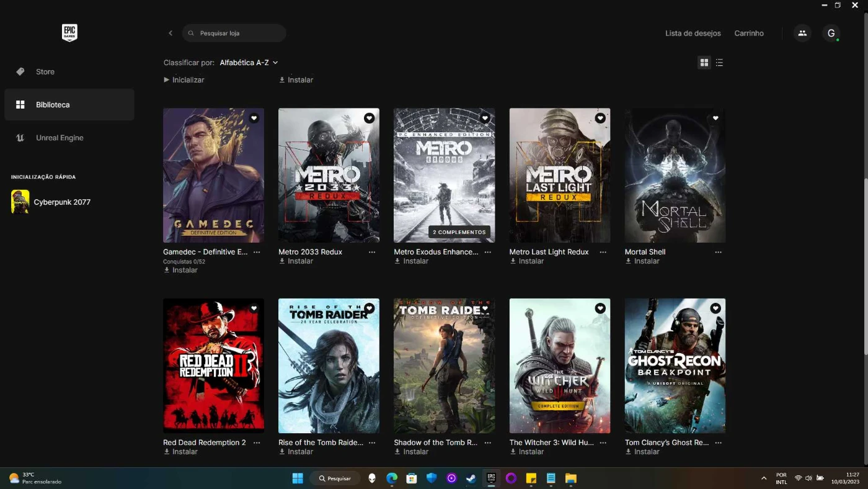Go back with the arrow button

click(170, 33)
